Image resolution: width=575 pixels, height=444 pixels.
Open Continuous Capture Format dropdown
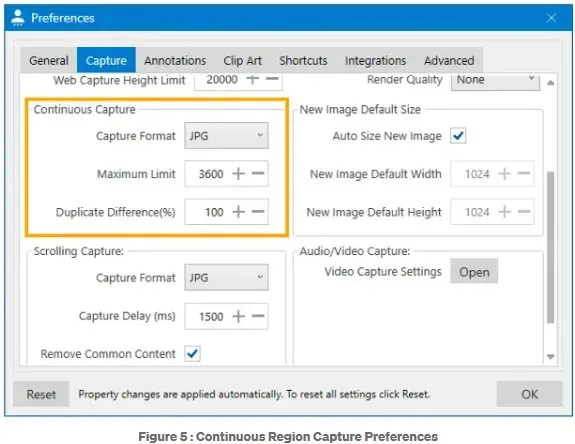pyautogui.click(x=226, y=136)
